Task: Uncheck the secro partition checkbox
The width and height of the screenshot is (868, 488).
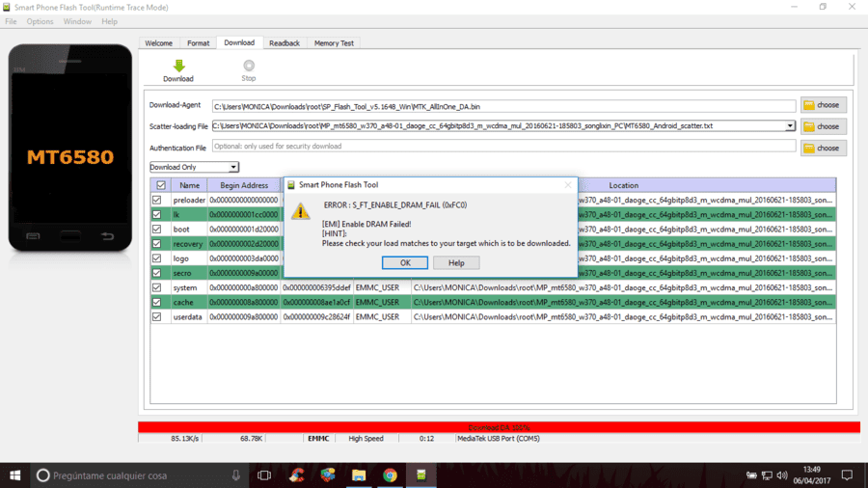Action: (x=156, y=273)
